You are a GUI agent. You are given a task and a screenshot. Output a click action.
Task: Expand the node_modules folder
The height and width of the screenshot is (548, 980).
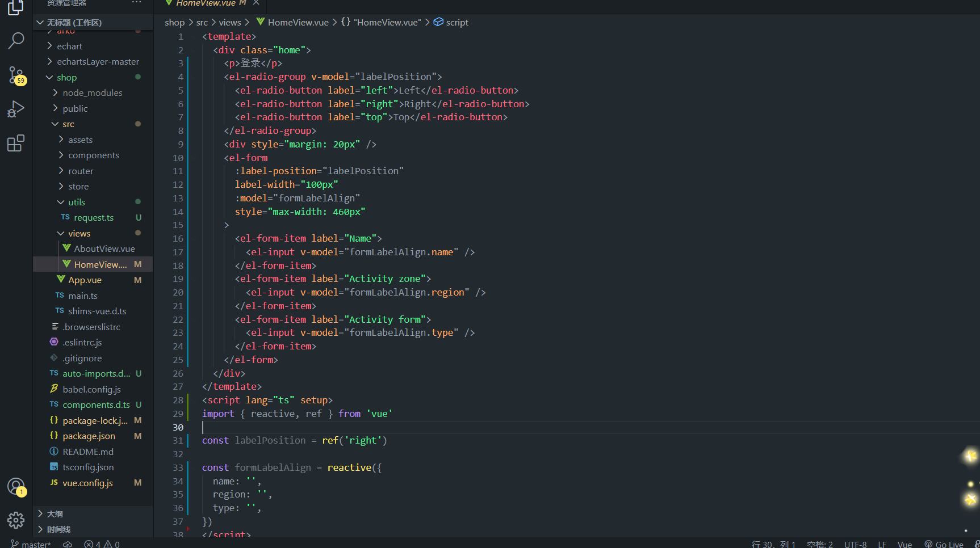click(x=94, y=92)
